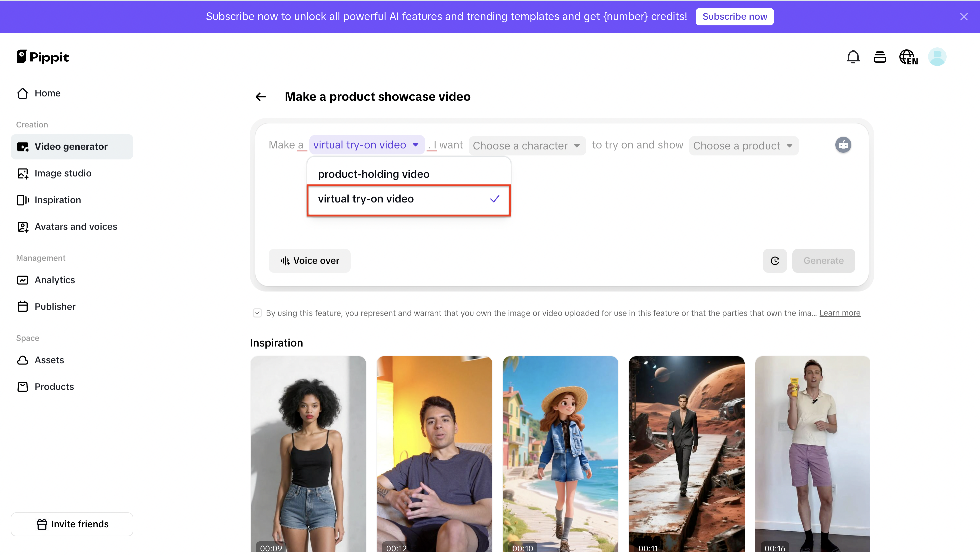980x555 pixels.
Task: Select the Image studio sidebar icon
Action: [22, 173]
